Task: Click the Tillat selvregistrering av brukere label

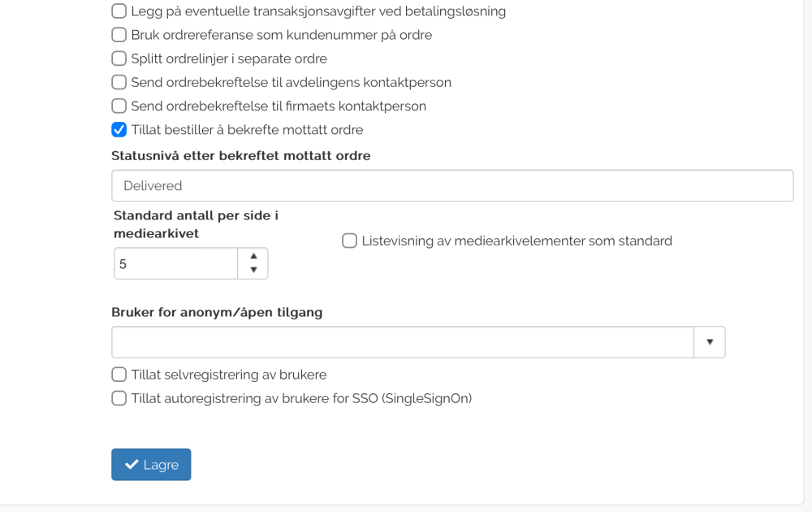Action: [x=228, y=375]
